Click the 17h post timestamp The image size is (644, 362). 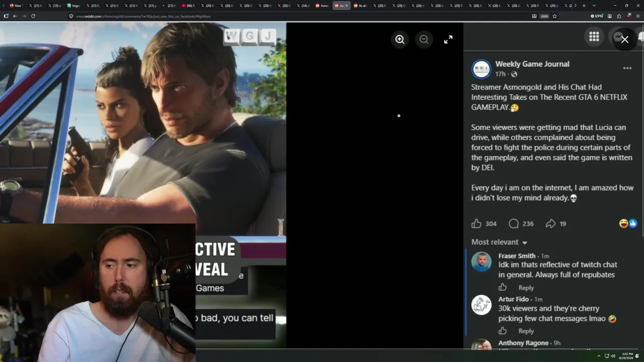pyautogui.click(x=500, y=74)
